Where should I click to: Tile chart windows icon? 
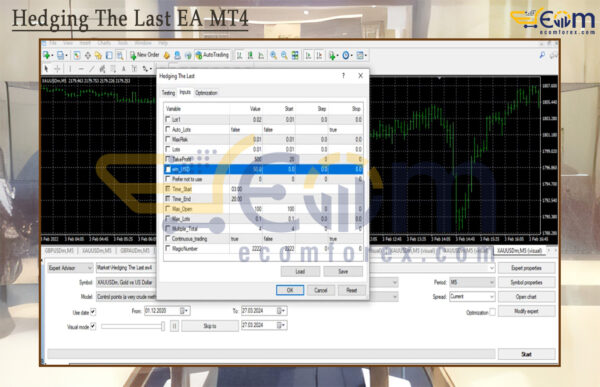295,56
